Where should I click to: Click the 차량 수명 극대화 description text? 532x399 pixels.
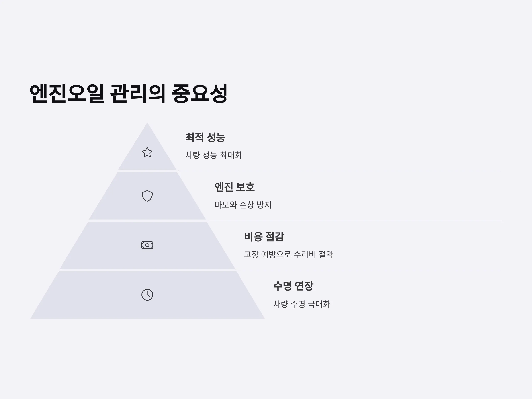coord(302,304)
